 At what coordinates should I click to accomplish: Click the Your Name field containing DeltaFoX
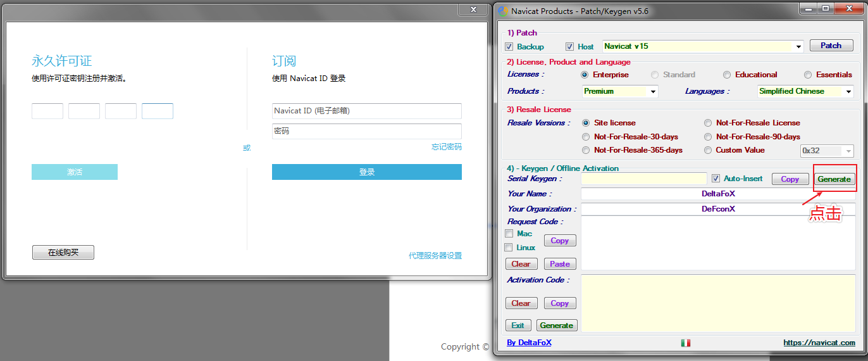[718, 194]
